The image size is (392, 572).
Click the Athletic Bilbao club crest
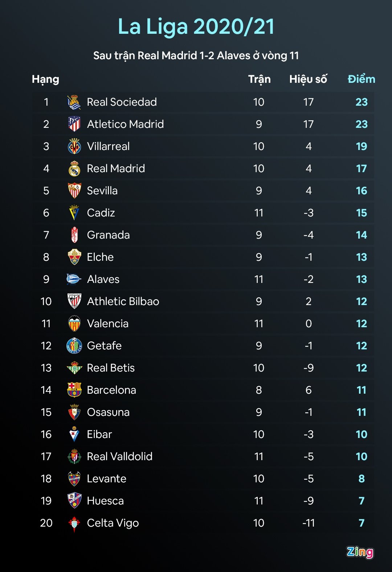74,301
